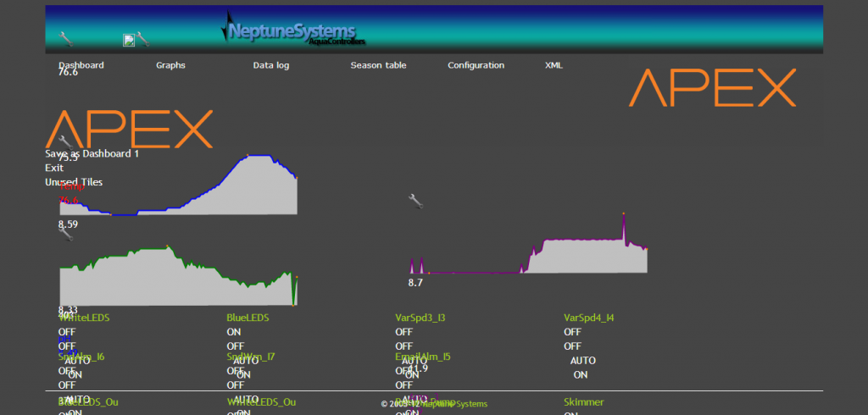Click wrench icon right beside broken image
The image size is (868, 415).
coord(142,39)
